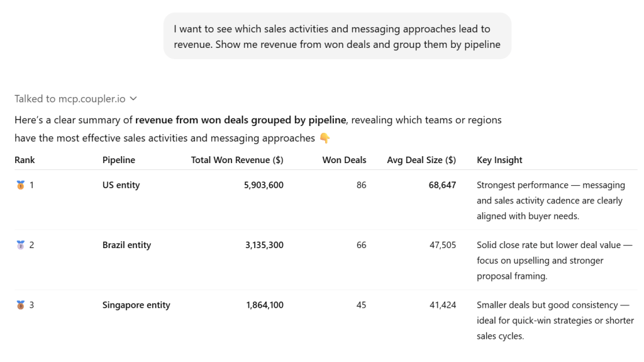Select the Singapore entity pipeline cell
Screen dimensions: 644x362
[136, 305]
